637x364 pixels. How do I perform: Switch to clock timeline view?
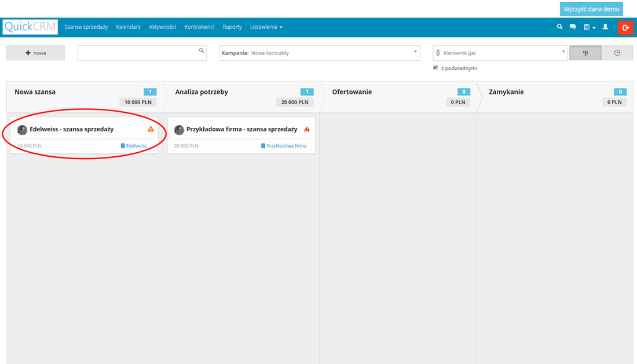617,53
